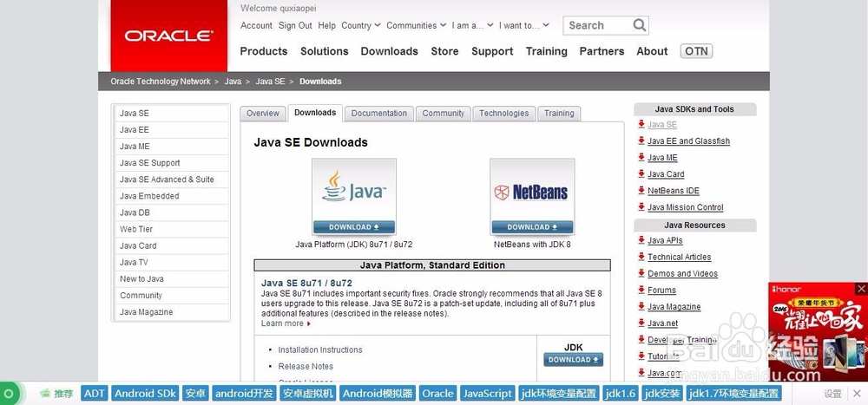Screen dimensions: 868x405
Task: Switch to the Overview tab
Action: (x=263, y=114)
